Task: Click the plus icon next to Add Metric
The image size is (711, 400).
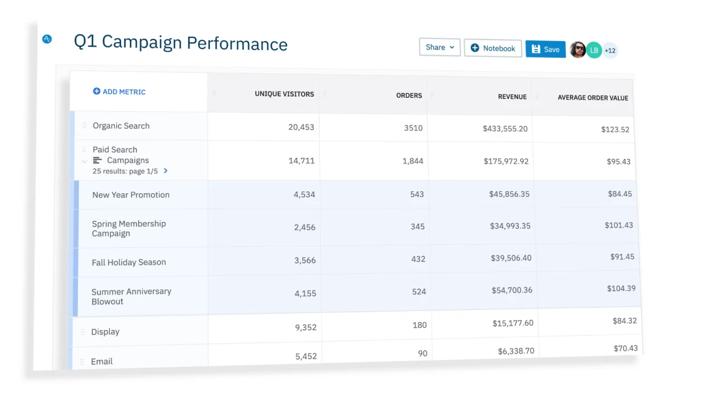Action: [96, 91]
